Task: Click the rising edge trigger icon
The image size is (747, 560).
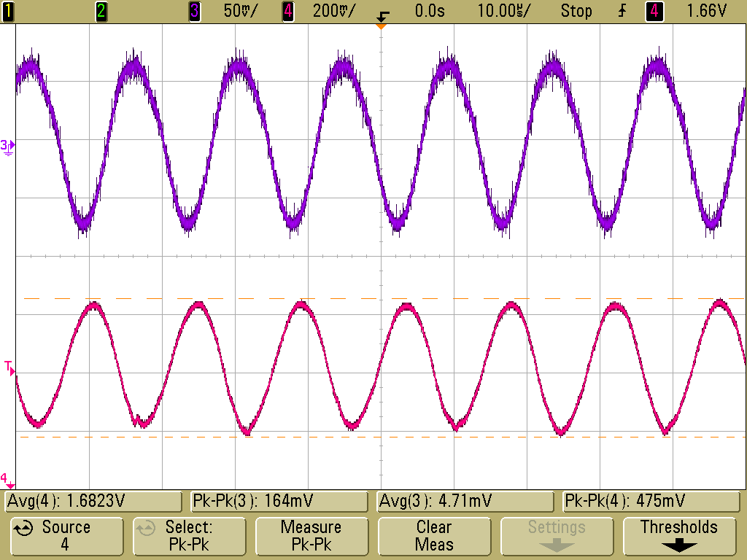Action: point(622,11)
